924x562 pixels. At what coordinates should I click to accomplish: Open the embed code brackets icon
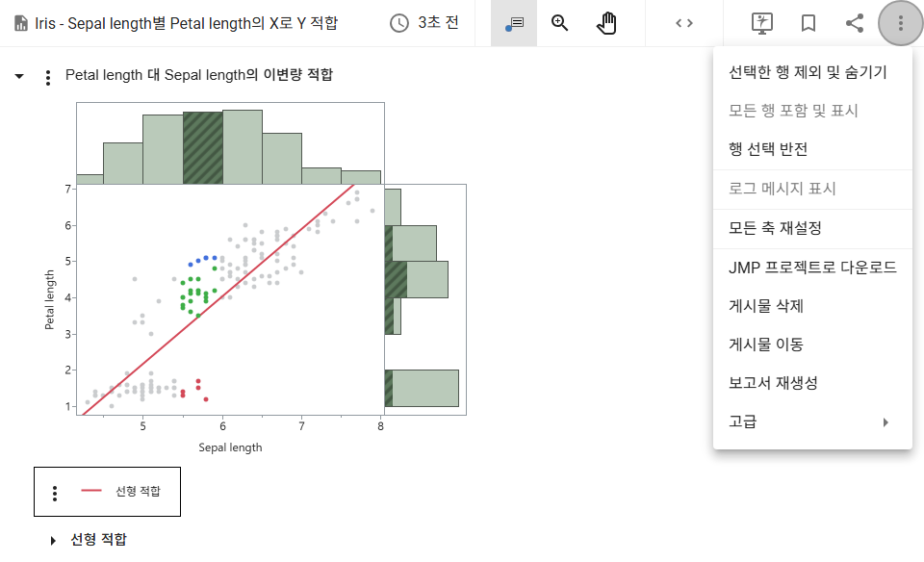[684, 23]
